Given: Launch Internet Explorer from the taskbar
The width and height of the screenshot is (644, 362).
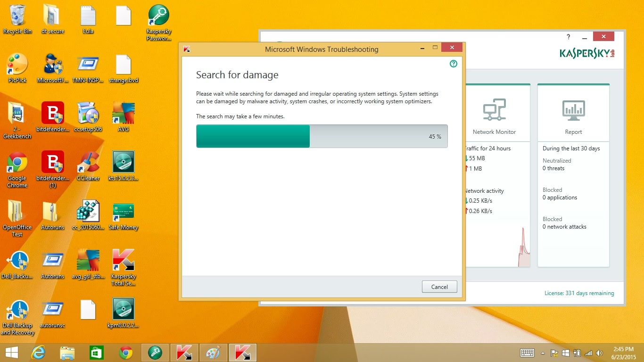Looking at the screenshot, I should pos(38,353).
